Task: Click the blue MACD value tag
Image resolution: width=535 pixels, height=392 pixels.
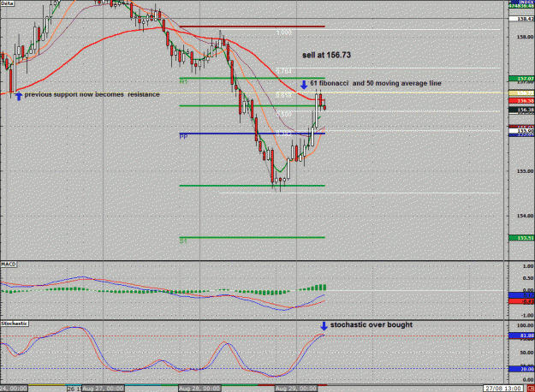Action: tap(521, 295)
